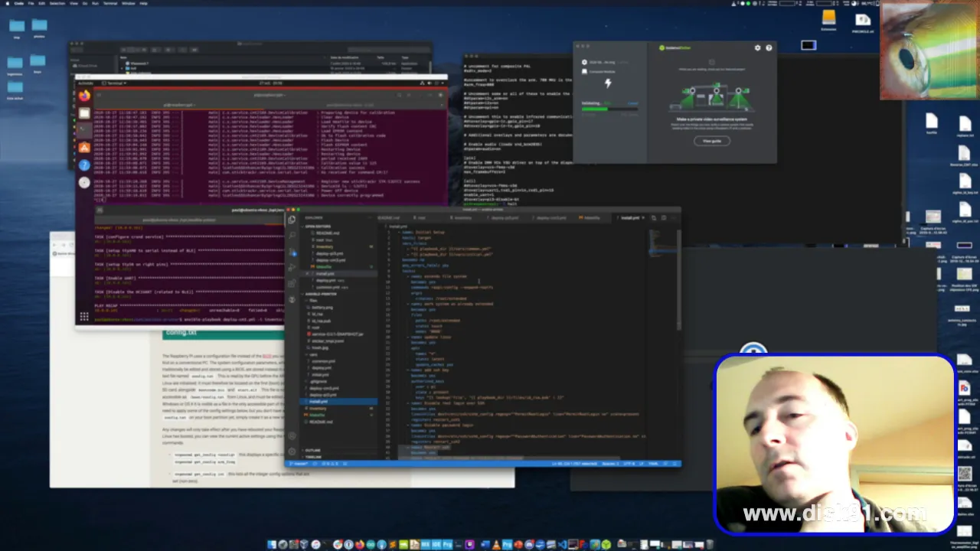Click View guide in the surveillance app

712,141
